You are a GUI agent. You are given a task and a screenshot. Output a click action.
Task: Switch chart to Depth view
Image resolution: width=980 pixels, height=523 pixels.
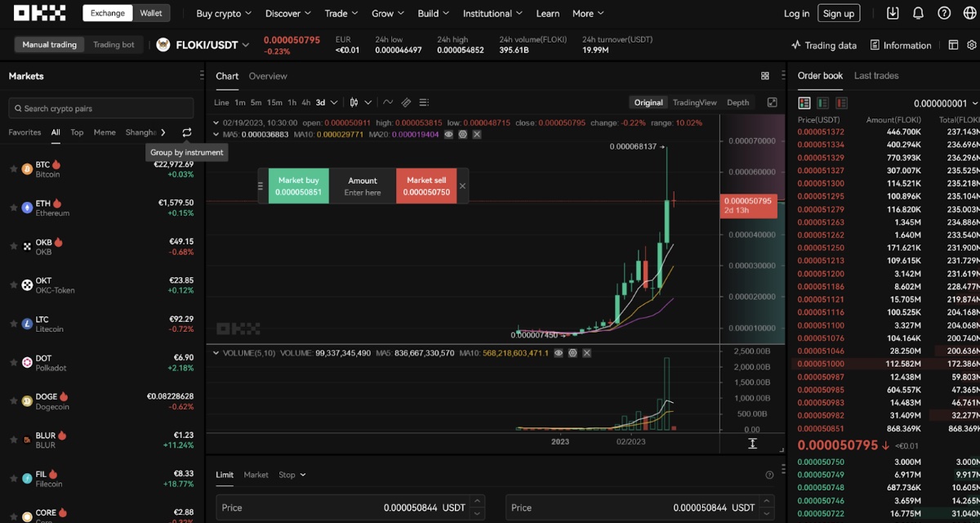pyautogui.click(x=737, y=102)
